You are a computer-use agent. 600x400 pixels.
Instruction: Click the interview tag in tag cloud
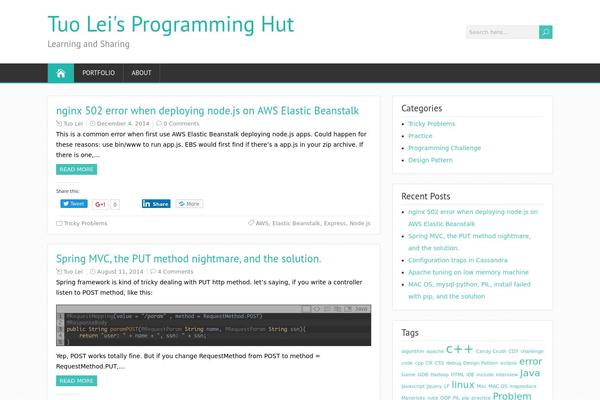click(507, 375)
